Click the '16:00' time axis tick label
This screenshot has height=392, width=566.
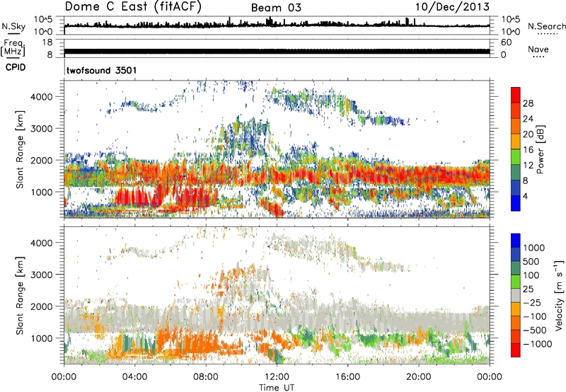click(x=347, y=377)
